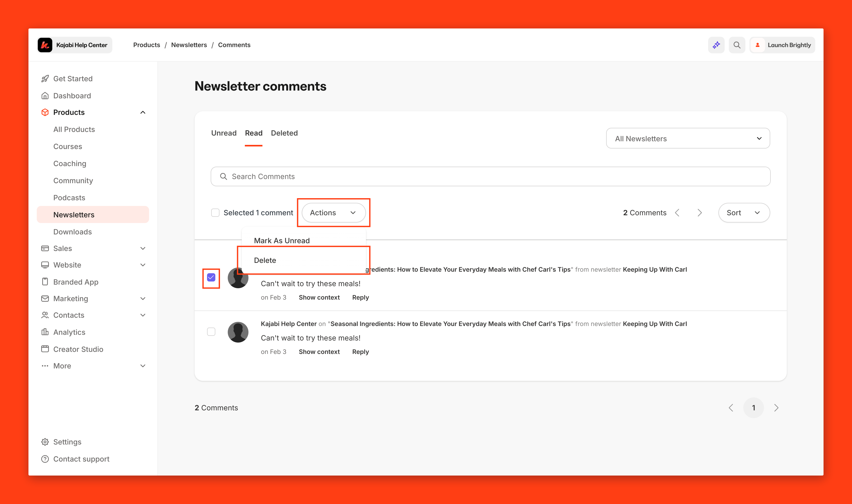Open the Sort dropdown
The width and height of the screenshot is (852, 504).
coord(744,213)
